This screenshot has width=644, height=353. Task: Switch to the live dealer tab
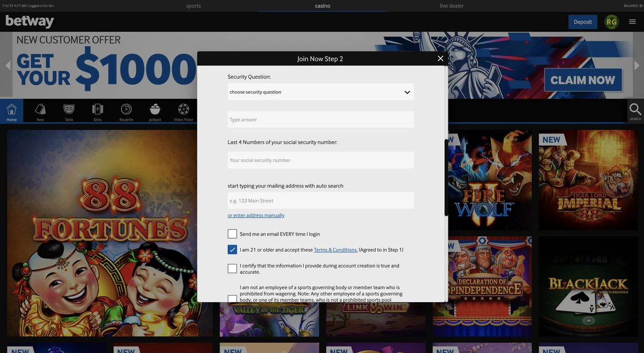click(451, 6)
